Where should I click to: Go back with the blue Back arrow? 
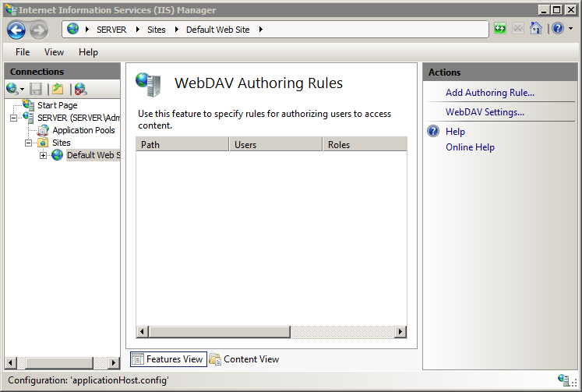(16, 30)
